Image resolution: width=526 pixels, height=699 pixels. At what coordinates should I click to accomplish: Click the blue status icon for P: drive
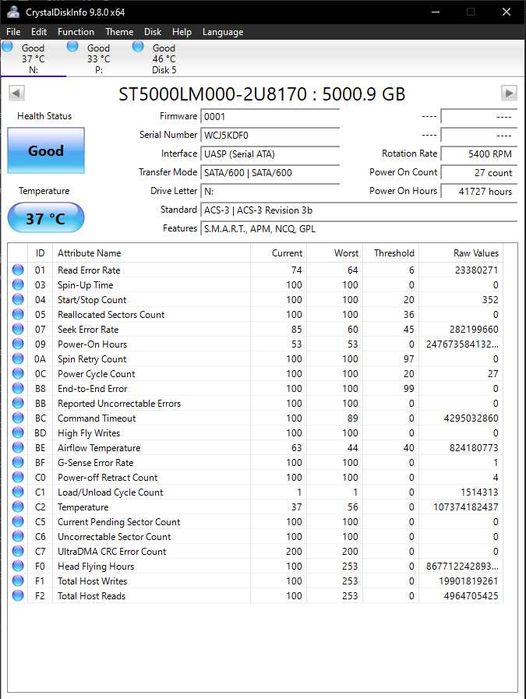[73, 46]
